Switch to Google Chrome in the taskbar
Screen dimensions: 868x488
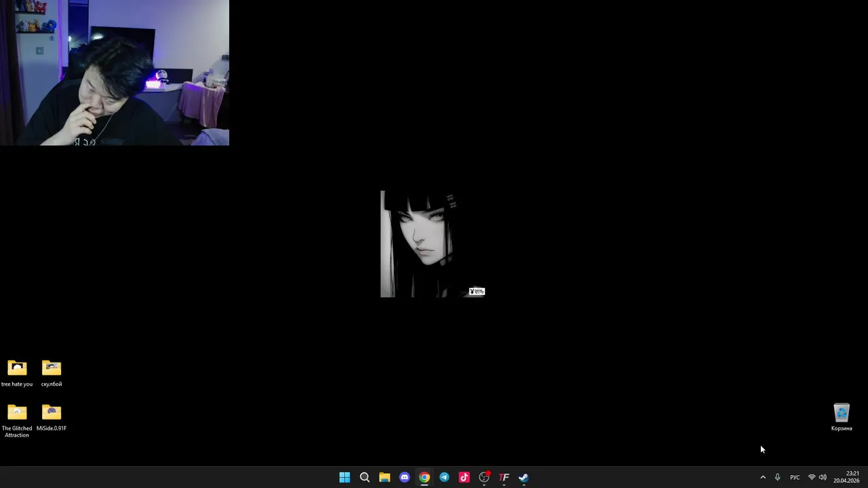click(x=425, y=477)
